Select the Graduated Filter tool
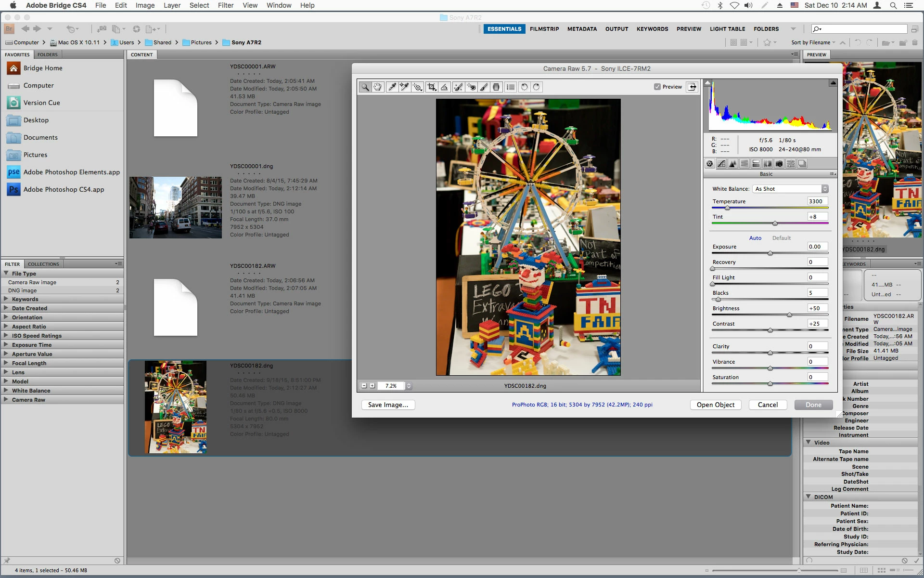The height and width of the screenshot is (578, 924). click(497, 87)
